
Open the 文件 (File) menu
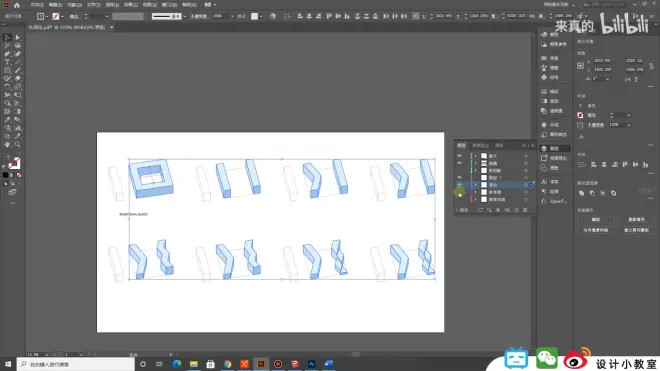37,5
